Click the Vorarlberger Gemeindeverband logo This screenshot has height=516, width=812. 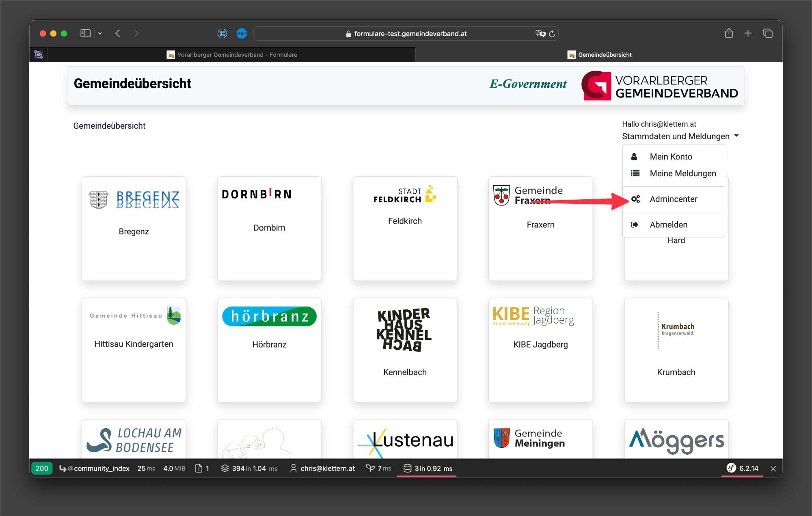coord(660,86)
